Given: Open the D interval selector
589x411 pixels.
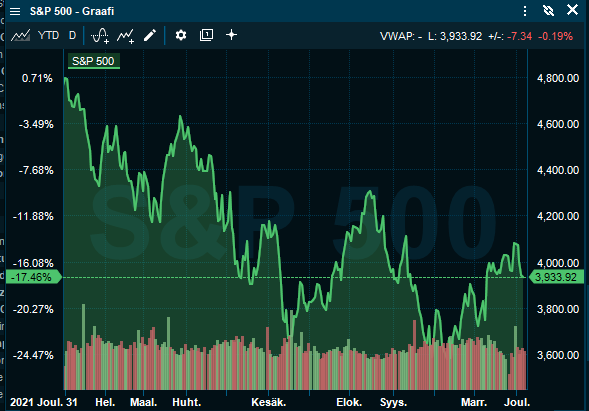Looking at the screenshot, I should (72, 36).
